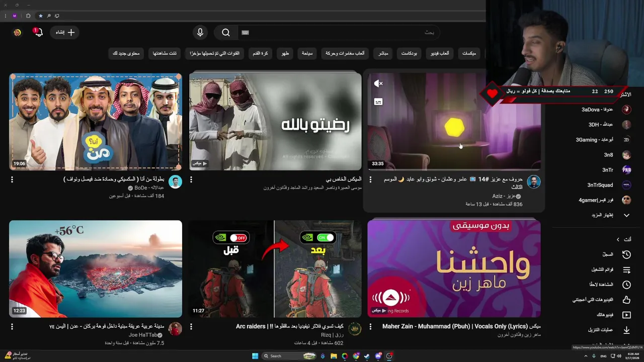
Task: Open Steam from the taskbar
Action: [x=367, y=356]
